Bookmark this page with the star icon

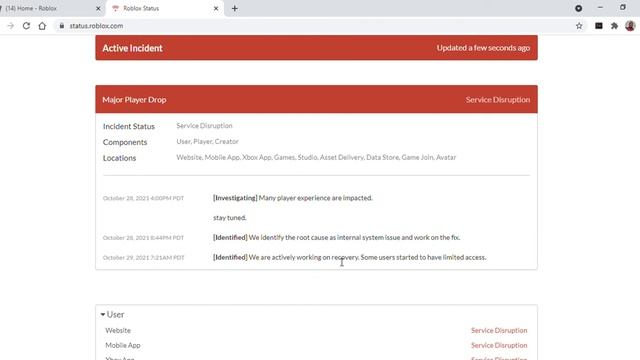pos(579,26)
